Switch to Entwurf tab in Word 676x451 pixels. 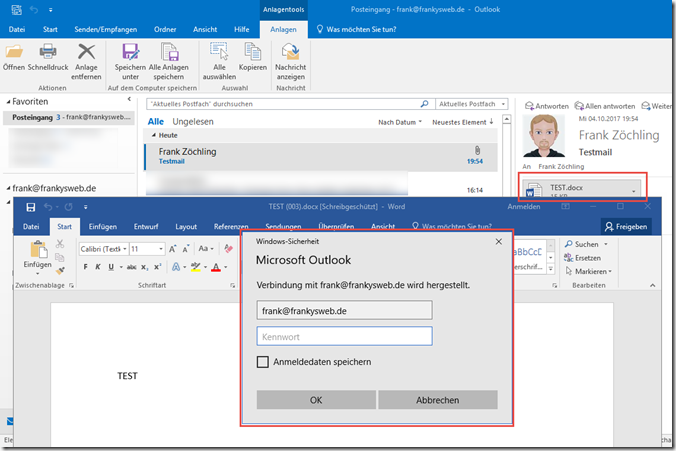[x=146, y=226]
